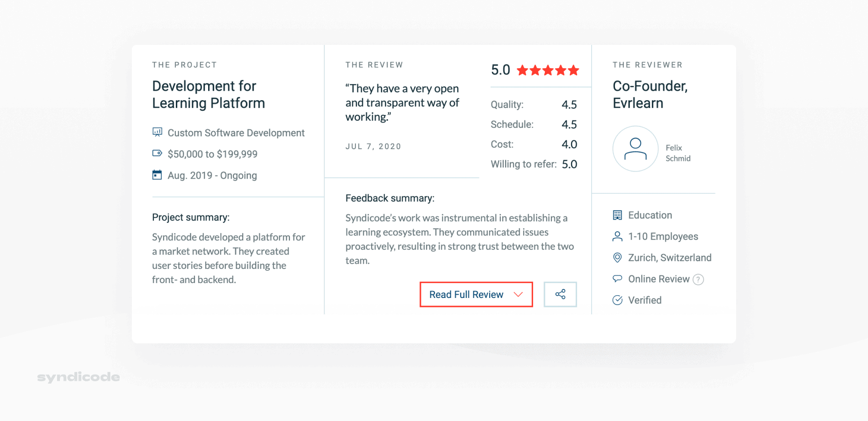
Task: Click the Cost 4.0 rating row
Action: [534, 144]
